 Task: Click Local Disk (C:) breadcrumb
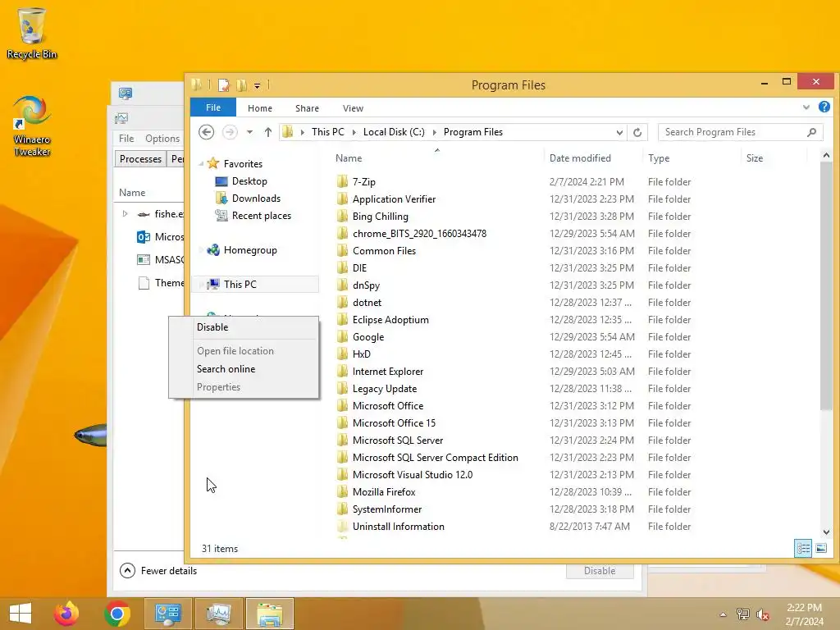394,132
